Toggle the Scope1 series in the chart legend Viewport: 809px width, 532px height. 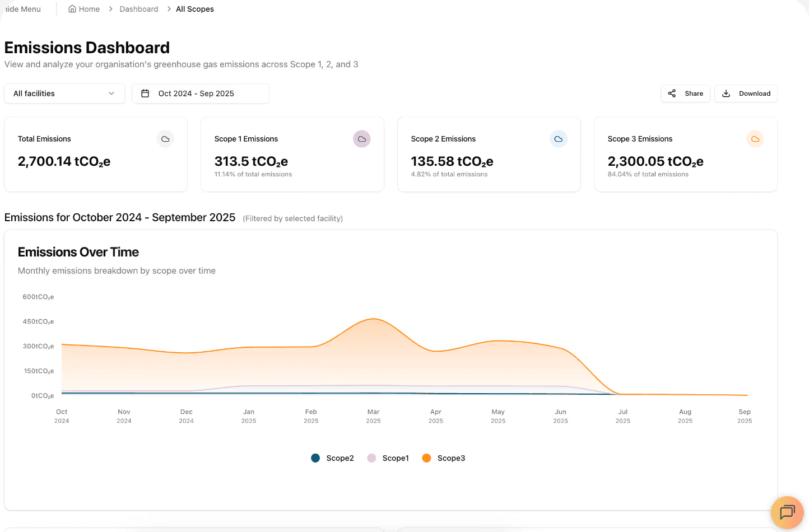tap(388, 458)
